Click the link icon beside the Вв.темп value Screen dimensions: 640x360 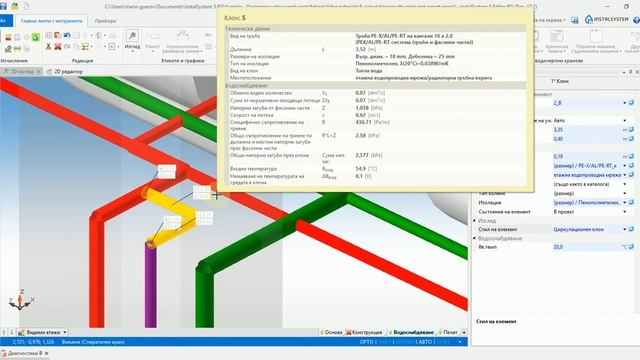(x=631, y=247)
